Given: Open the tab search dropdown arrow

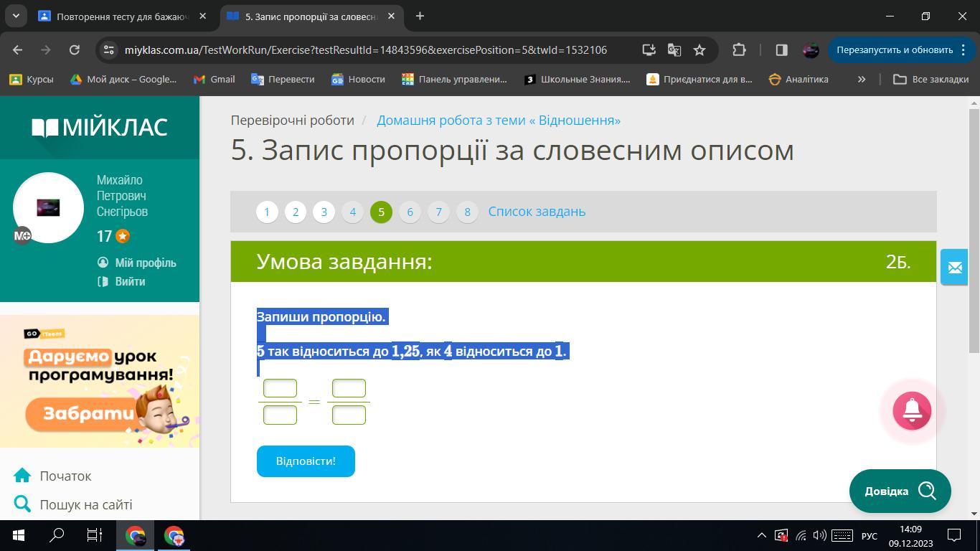Looking at the screenshot, I should point(16,16).
